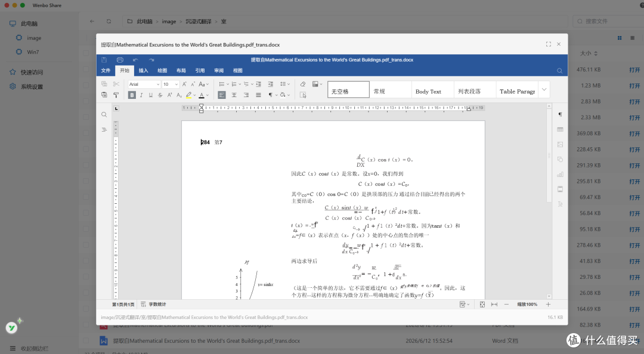The width and height of the screenshot is (644, 354).
Task: Toggle fit-to-page in status bar
Action: [x=482, y=305]
